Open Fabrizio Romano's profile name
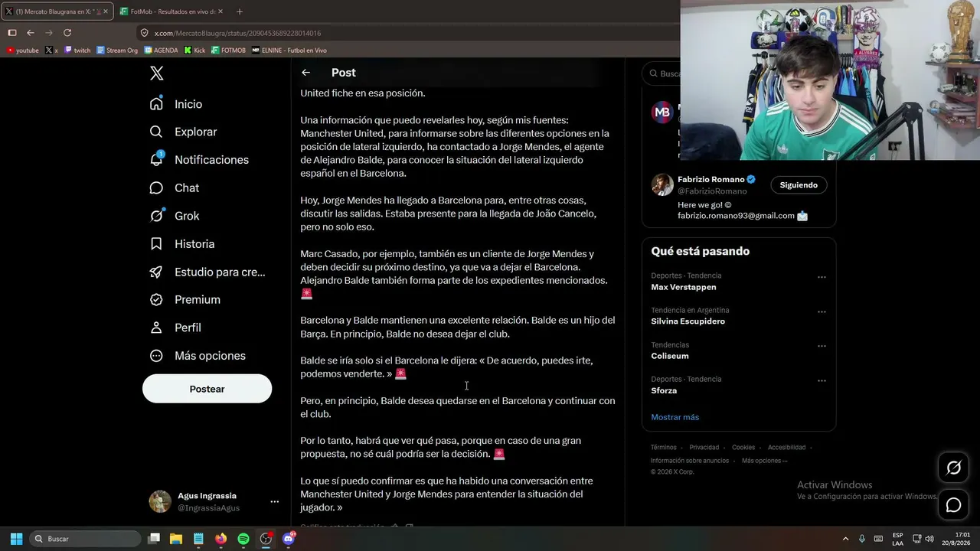 [x=710, y=180]
